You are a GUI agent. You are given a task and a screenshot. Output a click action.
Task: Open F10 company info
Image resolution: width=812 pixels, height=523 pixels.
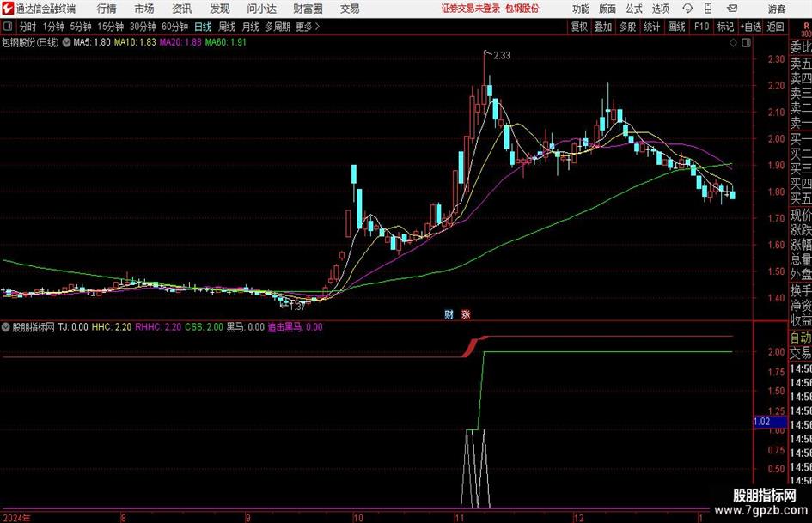[x=701, y=27]
